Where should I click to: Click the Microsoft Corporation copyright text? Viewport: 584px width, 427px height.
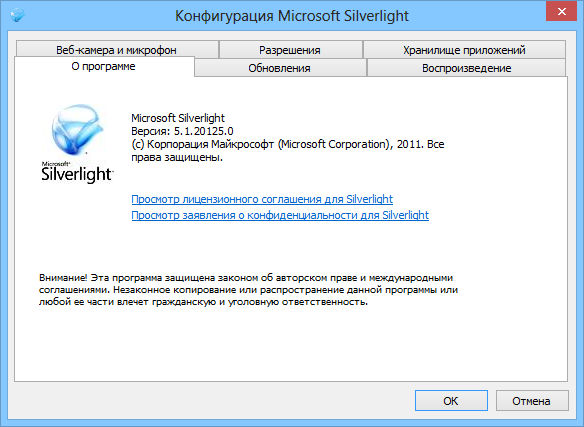click(x=288, y=151)
